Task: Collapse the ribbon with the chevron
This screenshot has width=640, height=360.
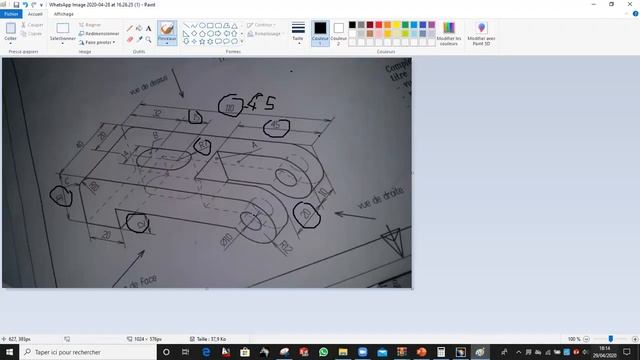Action: (x=627, y=14)
